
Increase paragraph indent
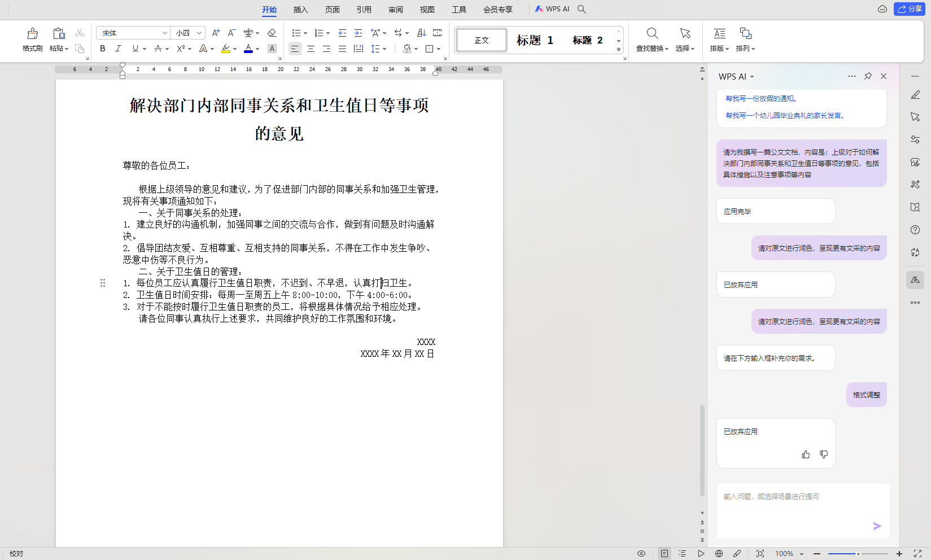(358, 33)
